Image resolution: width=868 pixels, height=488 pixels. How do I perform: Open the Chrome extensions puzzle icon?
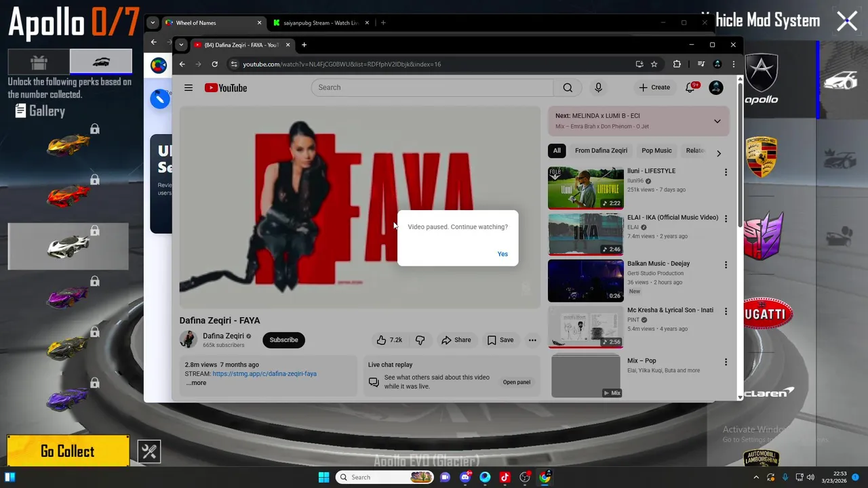coord(677,64)
